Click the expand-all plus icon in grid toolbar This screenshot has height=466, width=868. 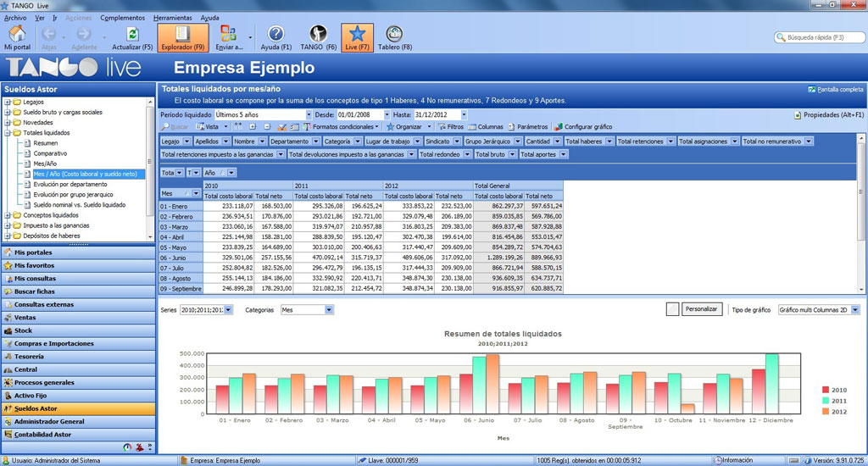[x=253, y=127]
